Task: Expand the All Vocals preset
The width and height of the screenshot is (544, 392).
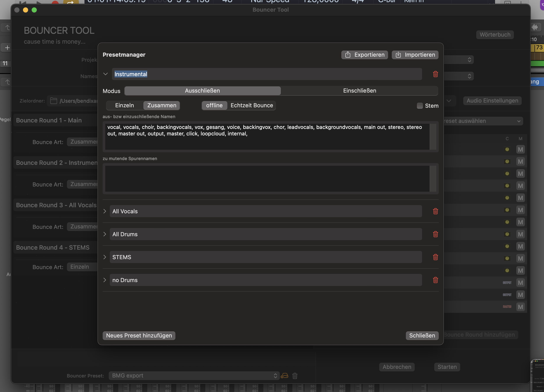Action: [105, 211]
